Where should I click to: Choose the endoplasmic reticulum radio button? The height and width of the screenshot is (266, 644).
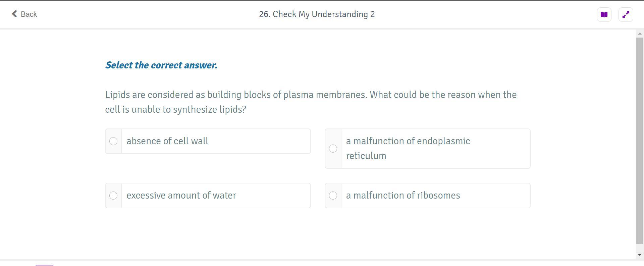[333, 149]
